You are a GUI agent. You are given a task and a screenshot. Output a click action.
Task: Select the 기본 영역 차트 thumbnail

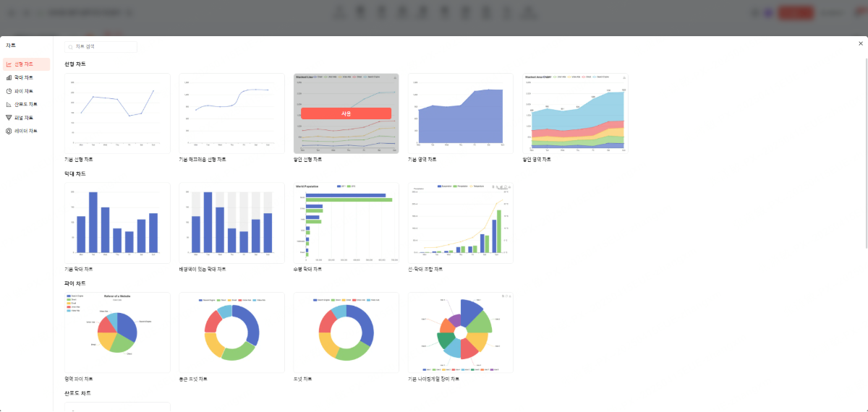coord(460,113)
